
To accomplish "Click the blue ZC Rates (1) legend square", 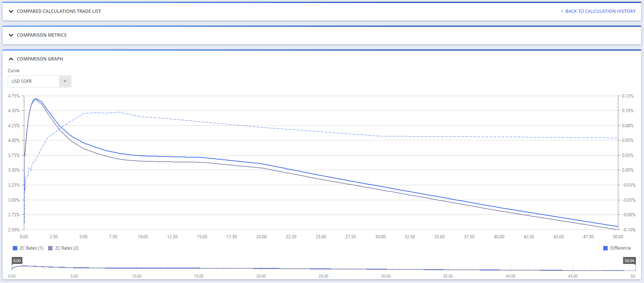I will 15,248.
